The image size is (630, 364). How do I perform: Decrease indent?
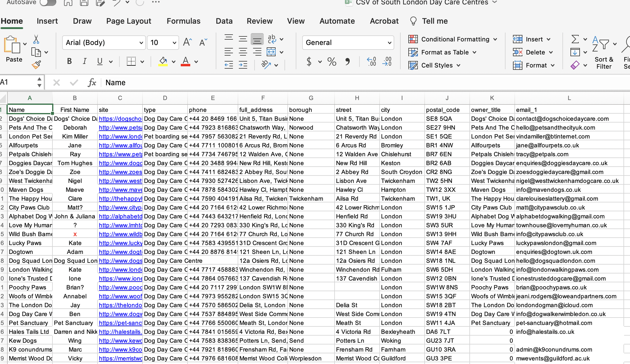229,65
